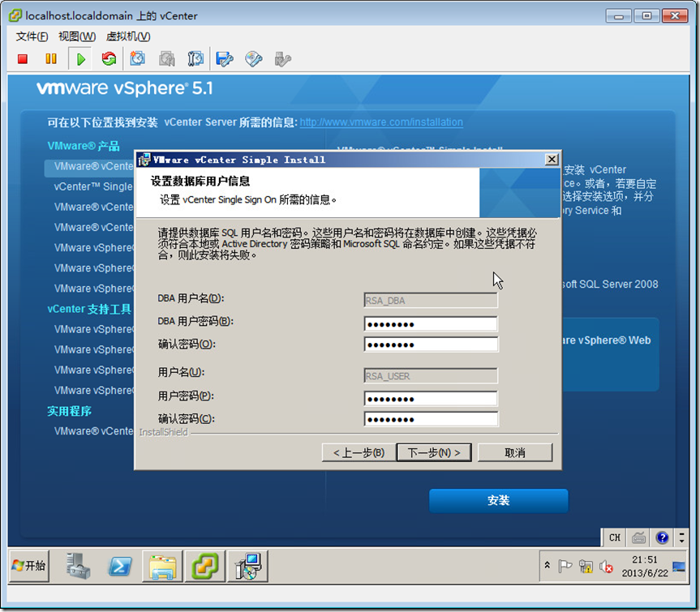
Task: Click the muted volume tray icon
Action: coord(606,566)
